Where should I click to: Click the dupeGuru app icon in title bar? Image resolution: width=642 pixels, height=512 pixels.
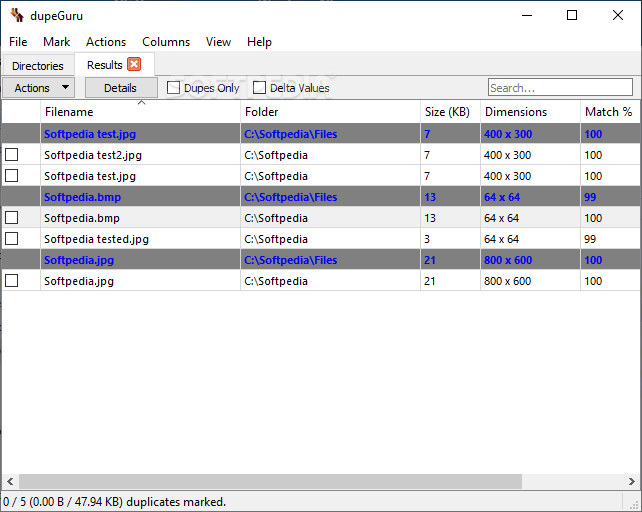(x=17, y=15)
